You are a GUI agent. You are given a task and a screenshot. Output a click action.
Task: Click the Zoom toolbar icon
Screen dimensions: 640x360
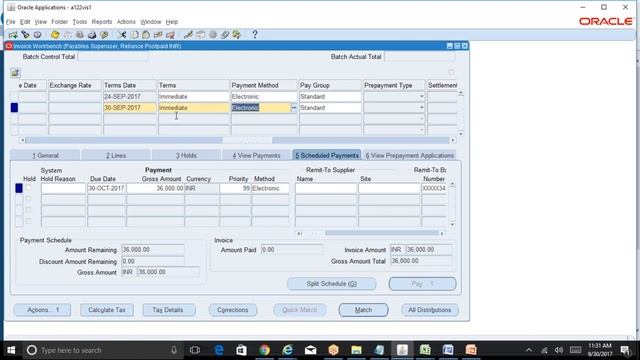pos(200,35)
